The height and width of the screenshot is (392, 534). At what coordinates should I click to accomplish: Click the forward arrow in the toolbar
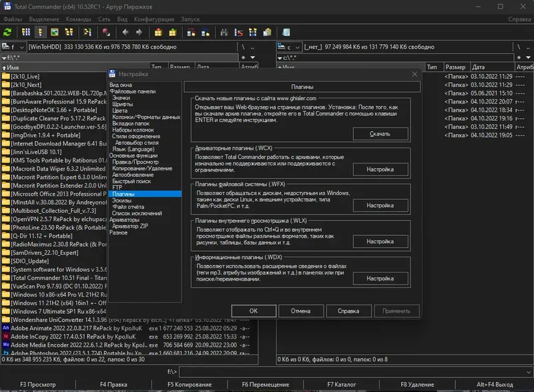(x=139, y=31)
